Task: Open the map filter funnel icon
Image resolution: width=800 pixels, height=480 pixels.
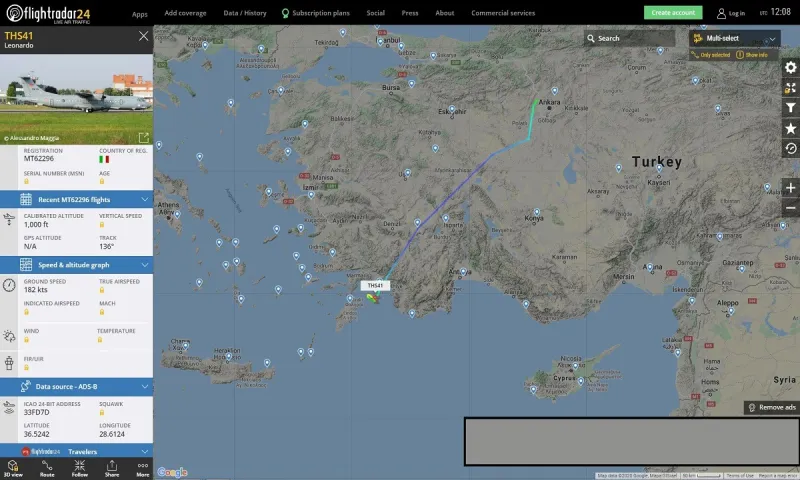Action: (x=790, y=108)
